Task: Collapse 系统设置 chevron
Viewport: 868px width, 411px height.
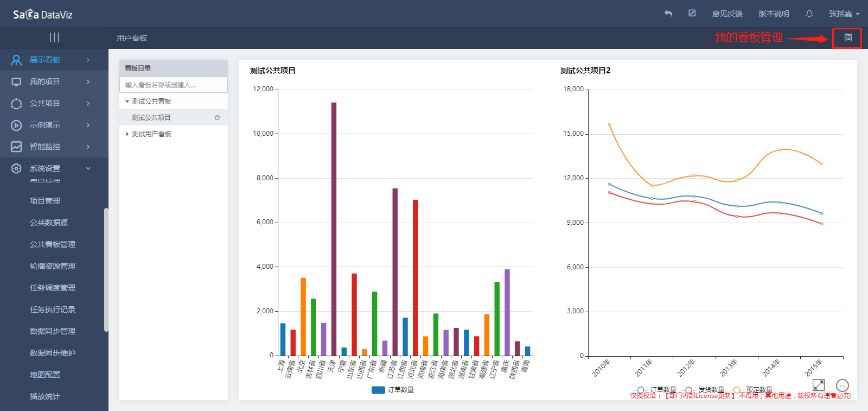Action: point(88,168)
